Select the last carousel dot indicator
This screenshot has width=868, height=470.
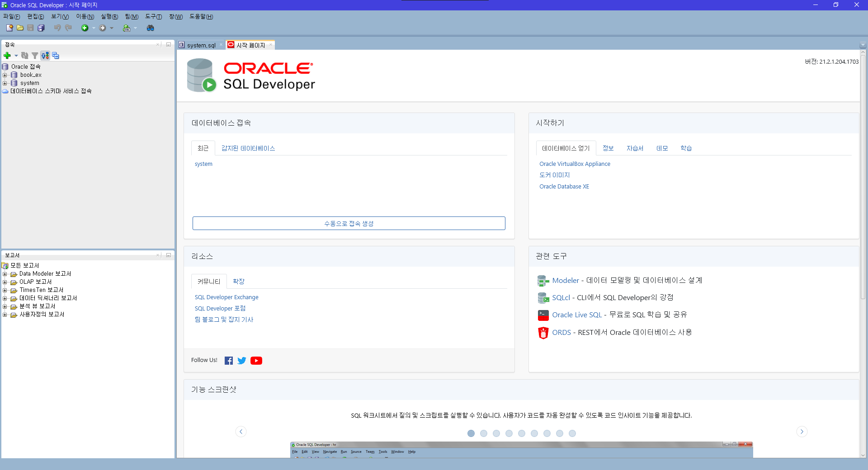(x=572, y=433)
